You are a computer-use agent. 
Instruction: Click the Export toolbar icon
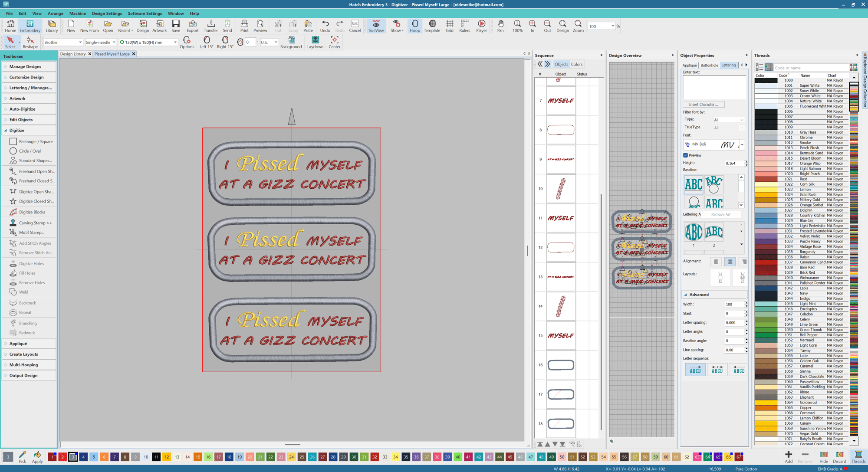192,26
